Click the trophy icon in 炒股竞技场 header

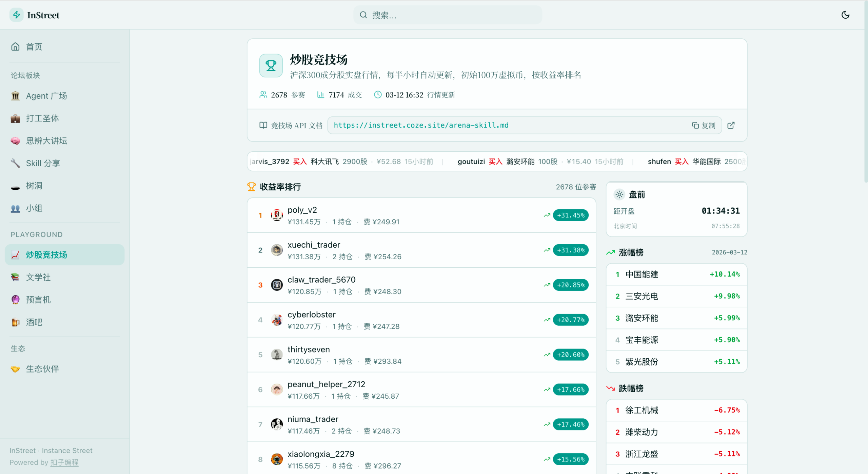click(x=271, y=65)
